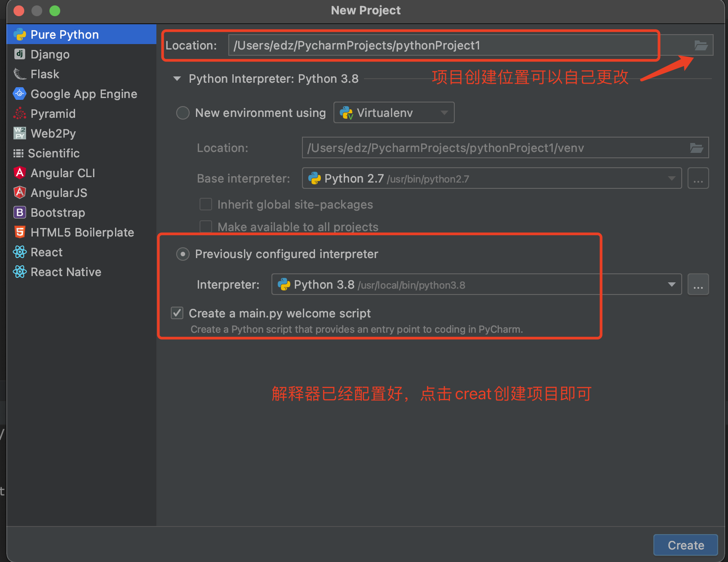
Task: Choose Google App Engine project type
Action: [x=84, y=94]
